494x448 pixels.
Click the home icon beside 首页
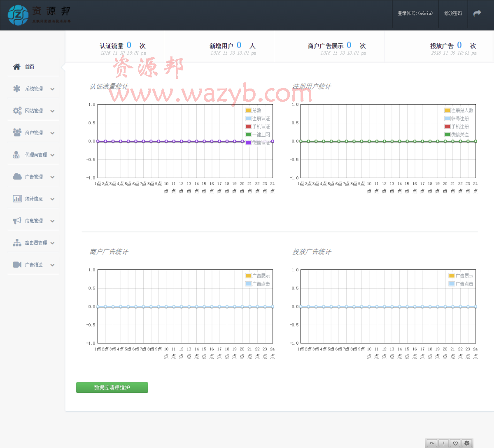click(x=16, y=67)
